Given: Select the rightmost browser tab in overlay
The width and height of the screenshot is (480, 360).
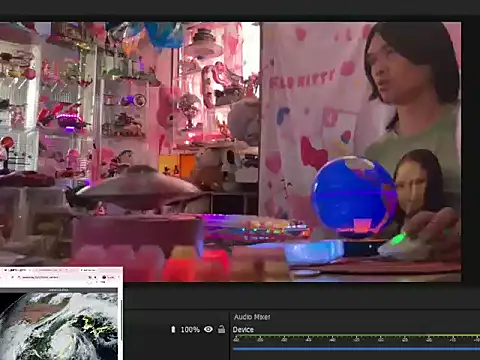Looking at the screenshot, I should [x=89, y=270].
